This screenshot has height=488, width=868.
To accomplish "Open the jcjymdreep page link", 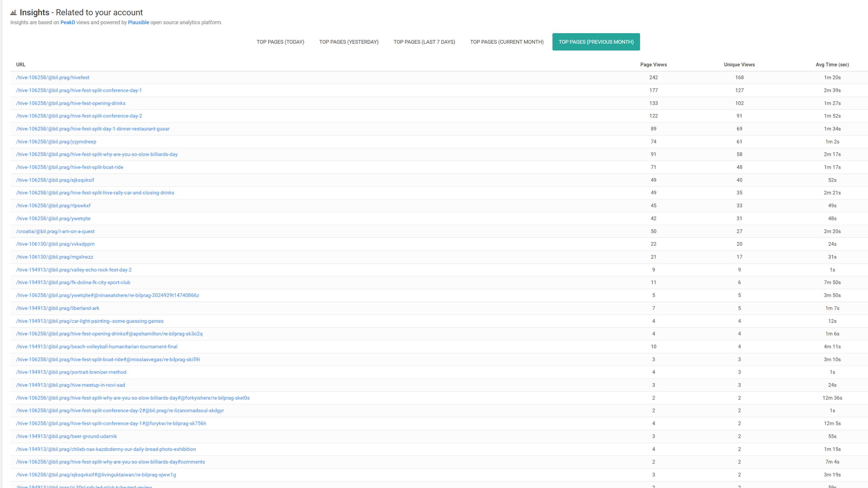I will pyautogui.click(x=56, y=142).
